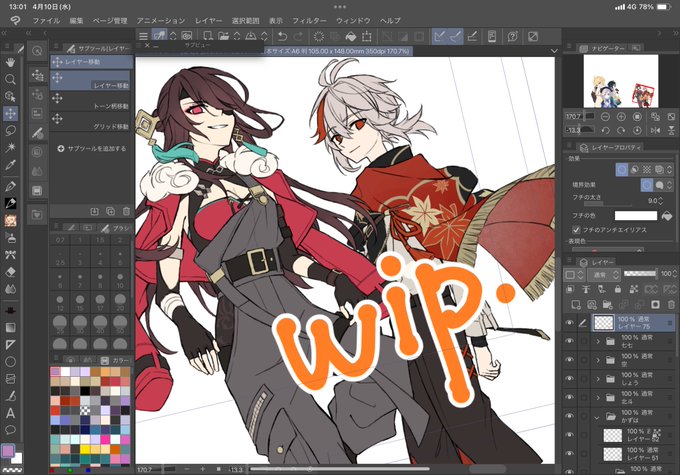Delete sub tool via trash icon
Viewport: 680px width, 475px height.
pos(126,211)
